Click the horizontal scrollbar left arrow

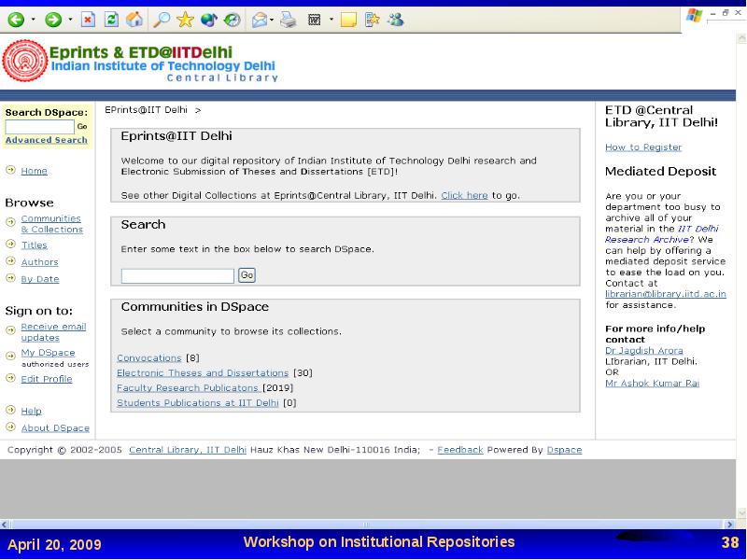tap(5, 525)
